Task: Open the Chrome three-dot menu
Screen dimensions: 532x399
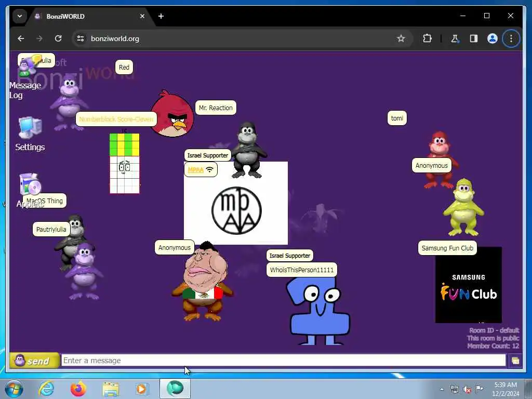Action: click(511, 38)
